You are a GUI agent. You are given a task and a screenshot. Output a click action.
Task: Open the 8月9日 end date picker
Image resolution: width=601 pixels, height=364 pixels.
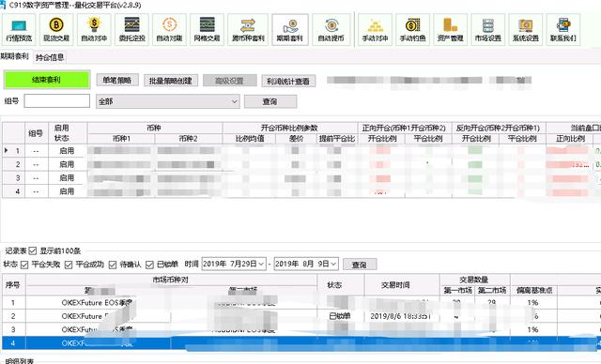click(306, 264)
